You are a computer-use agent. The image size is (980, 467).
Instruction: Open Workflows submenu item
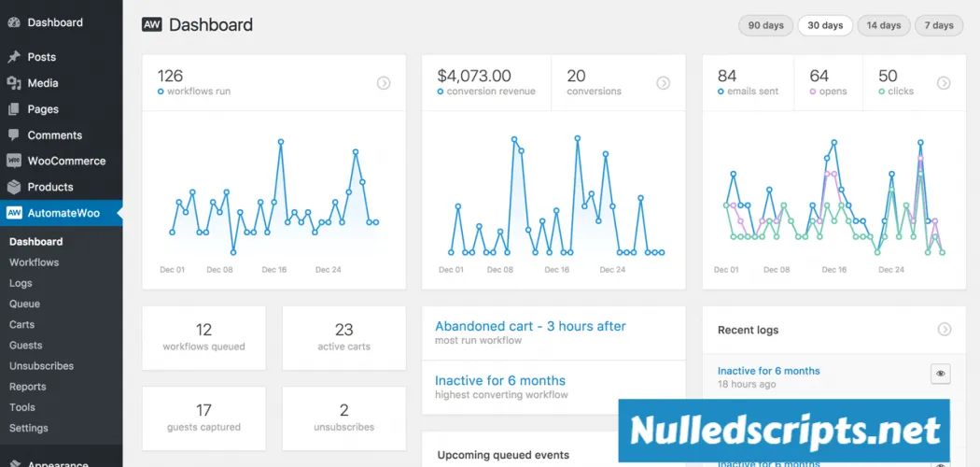click(34, 262)
